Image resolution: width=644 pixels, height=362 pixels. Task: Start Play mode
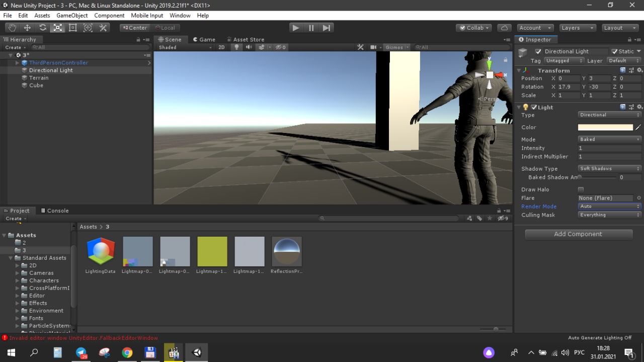[x=296, y=28]
